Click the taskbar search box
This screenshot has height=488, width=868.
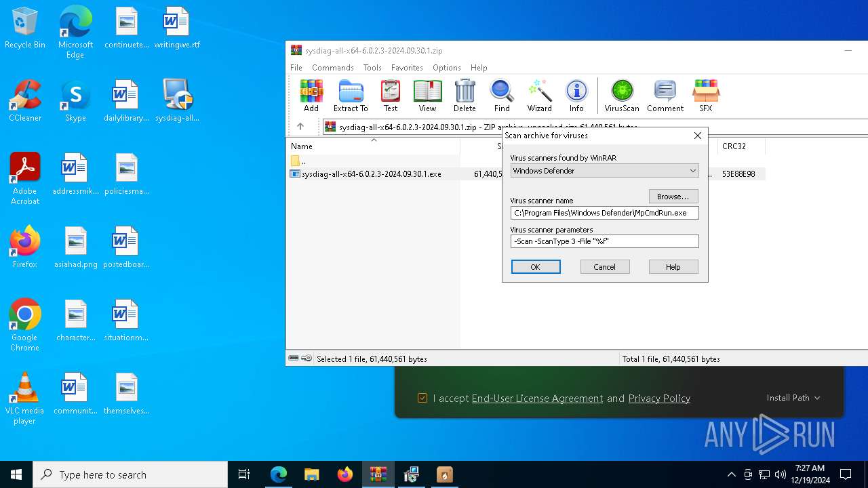pyautogui.click(x=130, y=474)
